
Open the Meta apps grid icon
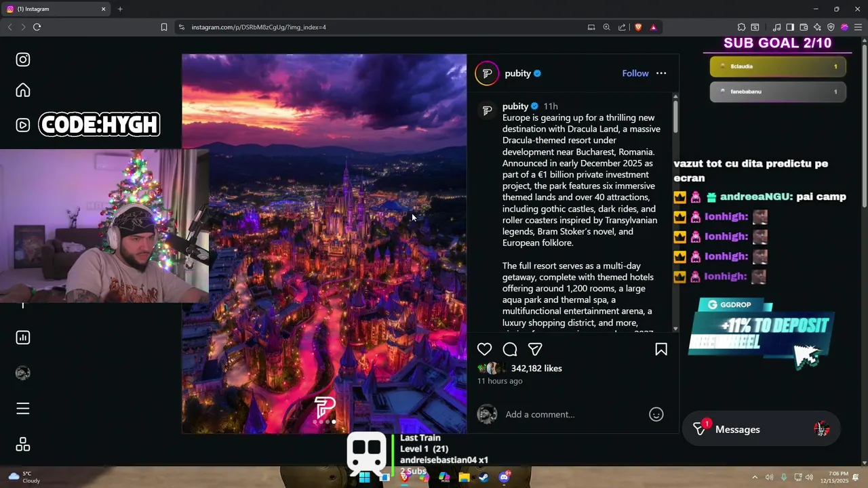pos(23,445)
